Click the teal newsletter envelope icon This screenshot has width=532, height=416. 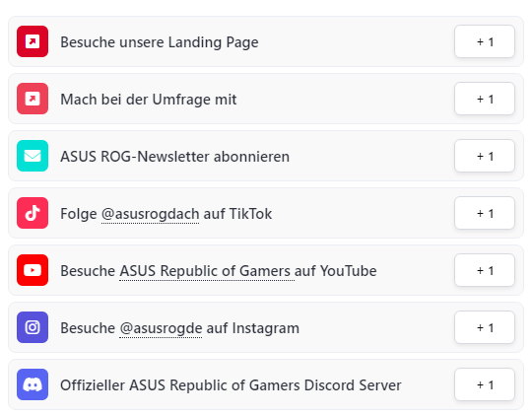pos(33,156)
